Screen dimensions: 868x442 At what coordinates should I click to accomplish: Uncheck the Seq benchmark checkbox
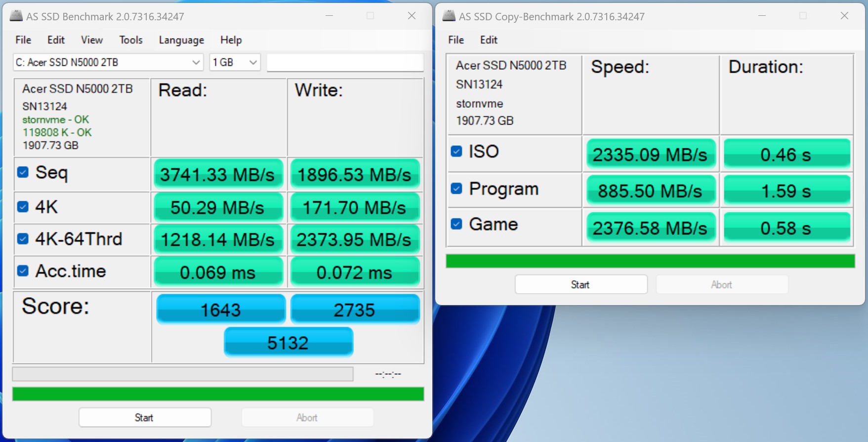point(23,172)
